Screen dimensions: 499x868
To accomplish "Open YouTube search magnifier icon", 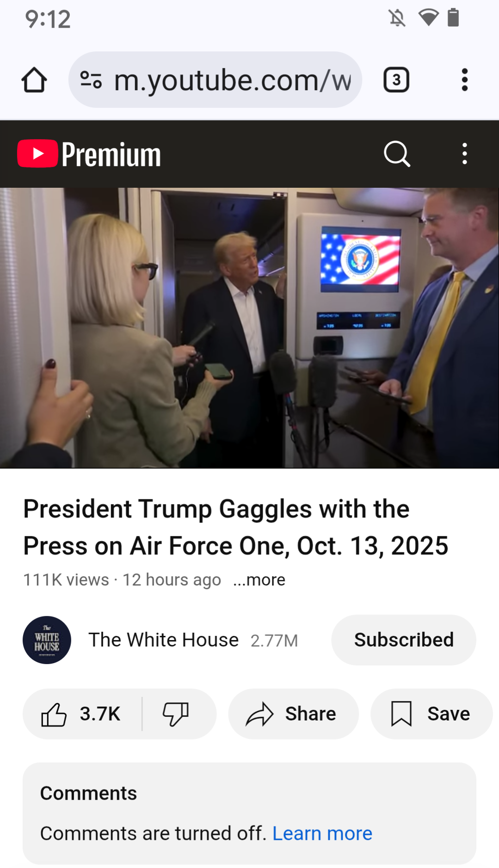I will (397, 154).
